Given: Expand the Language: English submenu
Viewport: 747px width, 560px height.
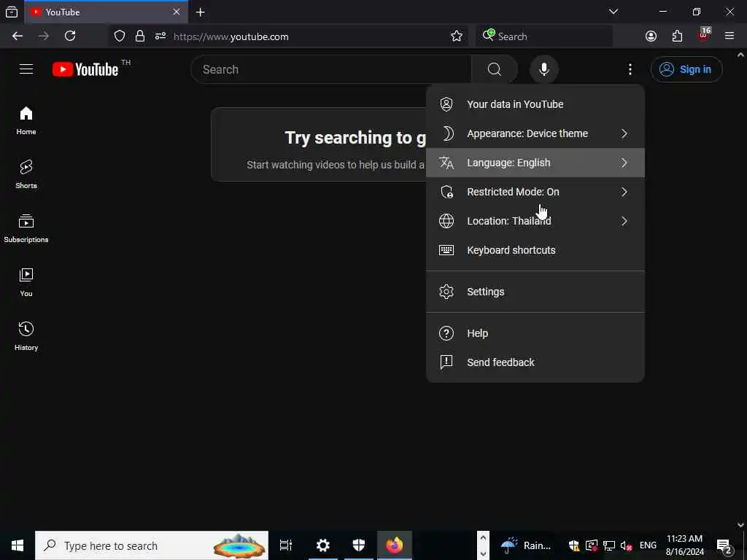Looking at the screenshot, I should (x=535, y=163).
